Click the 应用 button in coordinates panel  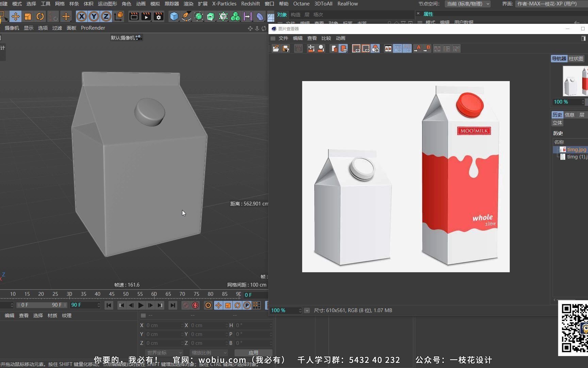[254, 353]
